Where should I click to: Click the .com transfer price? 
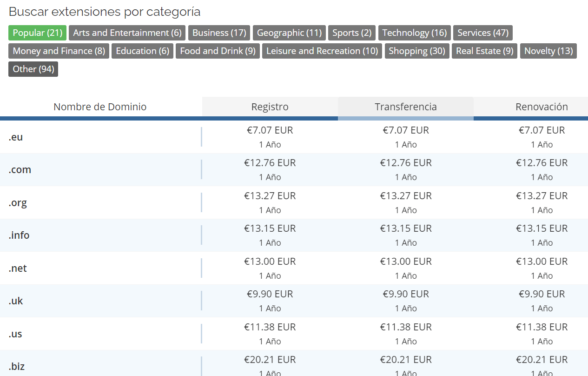[x=406, y=163]
